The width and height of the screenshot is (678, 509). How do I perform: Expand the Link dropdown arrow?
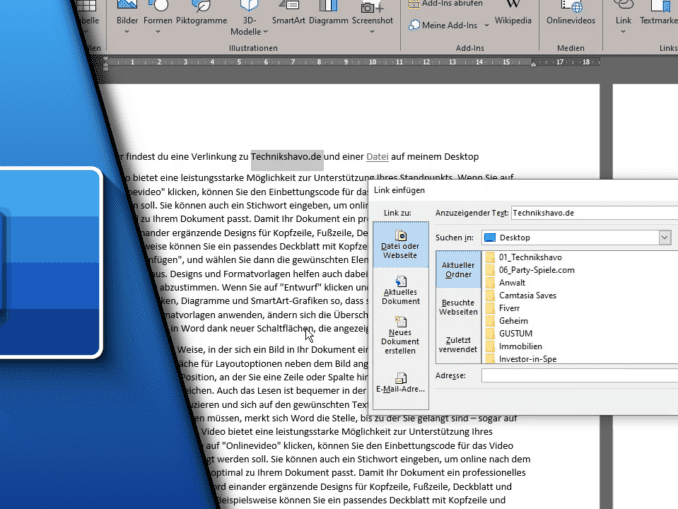click(623, 32)
